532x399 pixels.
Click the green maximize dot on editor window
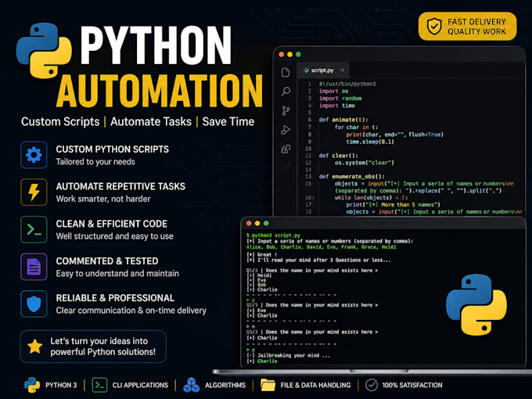point(298,54)
